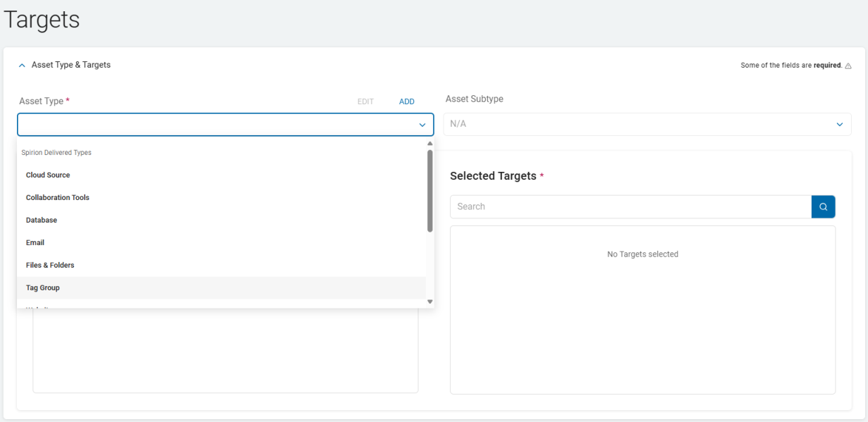The image size is (868, 422).
Task: Open the Asset Subtype N/A dropdown
Action: [647, 124]
